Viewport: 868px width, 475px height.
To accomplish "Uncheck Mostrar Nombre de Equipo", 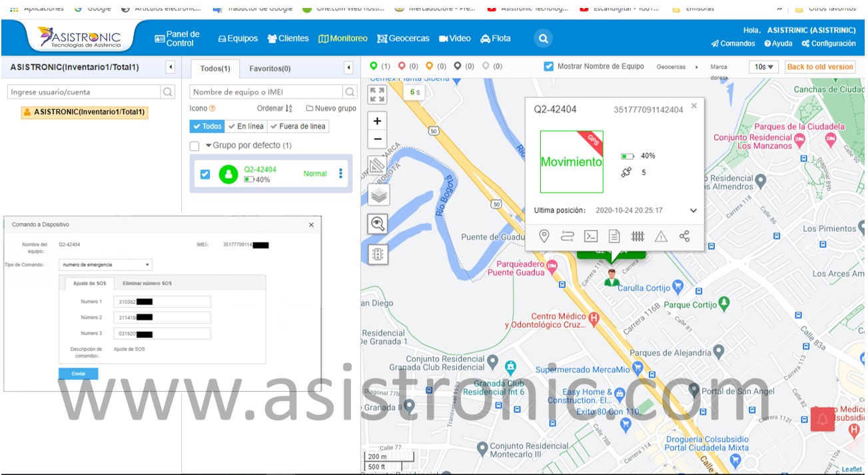I will [x=548, y=66].
